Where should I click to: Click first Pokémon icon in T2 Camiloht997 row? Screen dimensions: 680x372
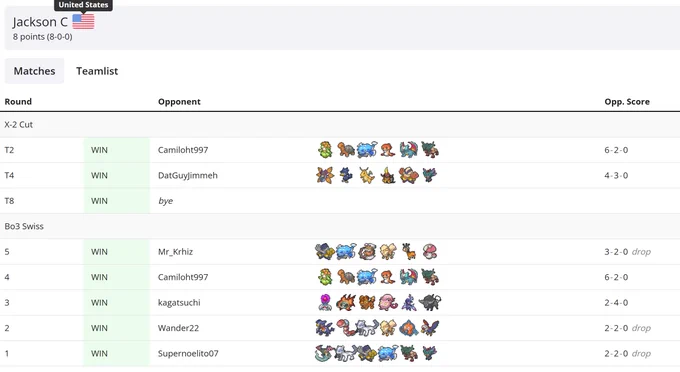coord(325,150)
